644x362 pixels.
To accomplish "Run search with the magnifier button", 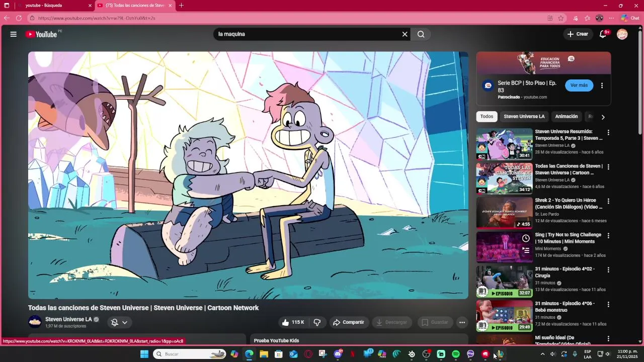I will (x=421, y=34).
